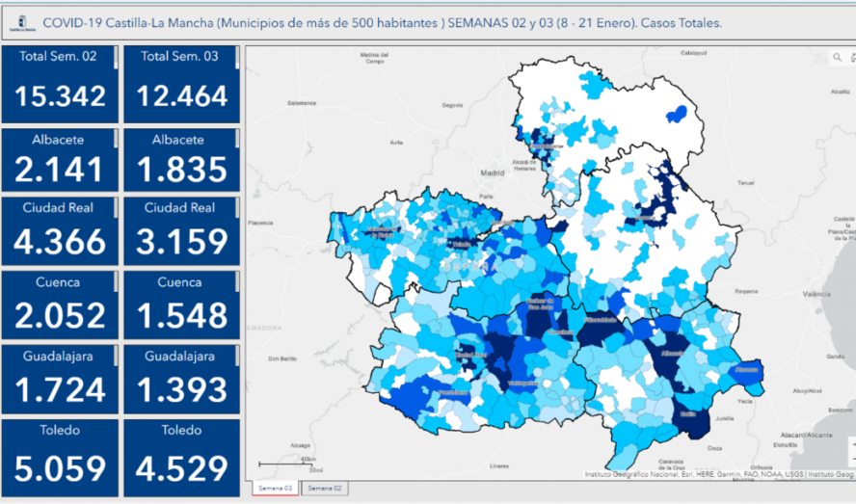Select the Albacete week 02 card showing 2.141
The width and height of the screenshot is (856, 504).
tap(60, 159)
